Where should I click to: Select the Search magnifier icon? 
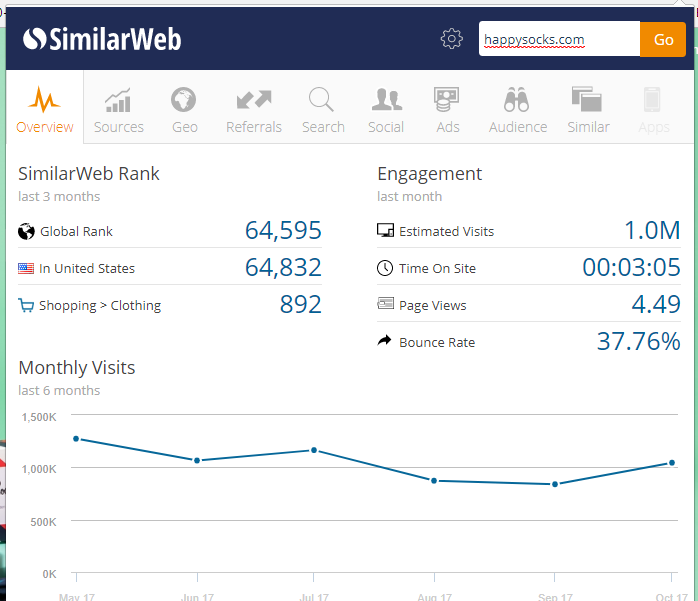(322, 100)
